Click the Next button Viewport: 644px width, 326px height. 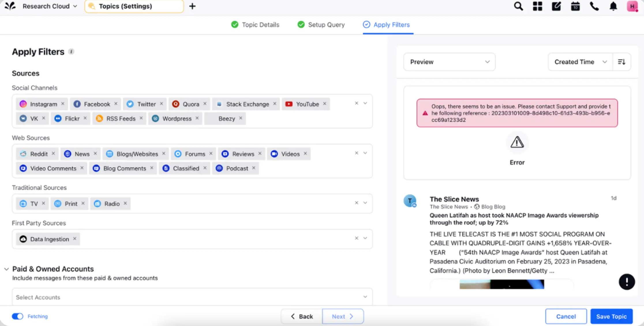pos(343,316)
